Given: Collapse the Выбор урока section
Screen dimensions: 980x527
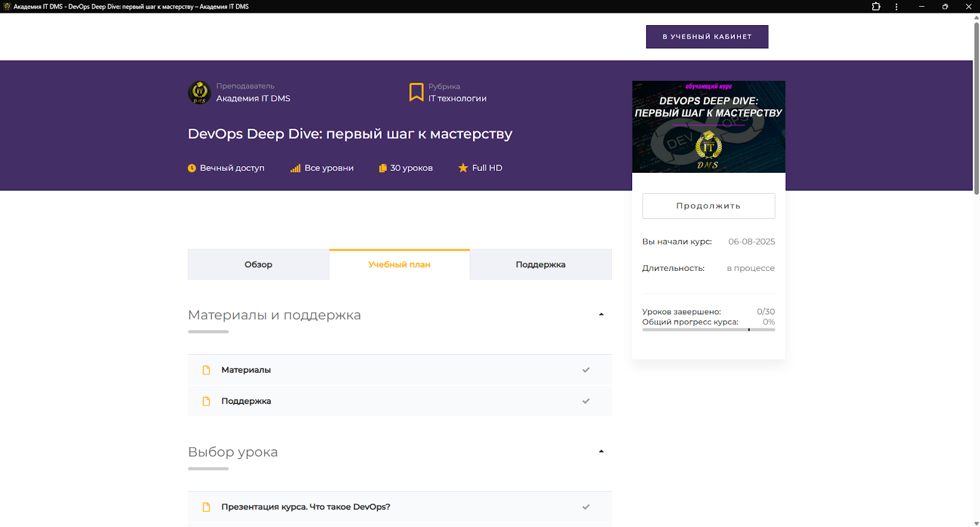Looking at the screenshot, I should click(601, 451).
